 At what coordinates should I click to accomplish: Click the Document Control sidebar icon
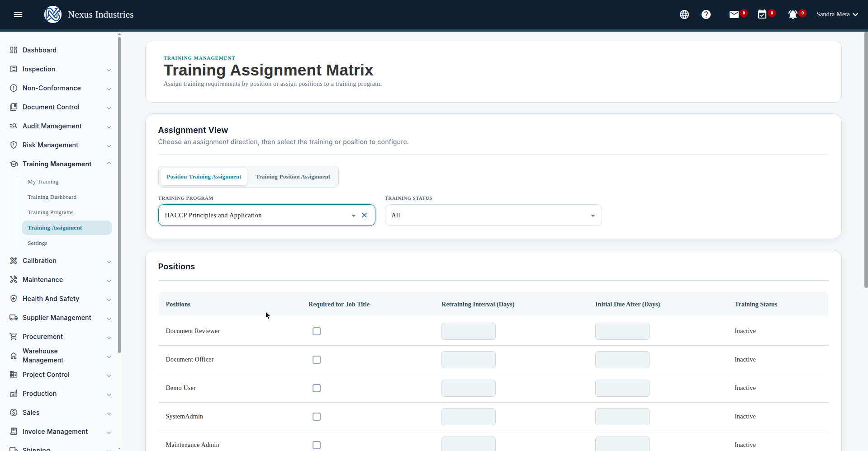(x=14, y=107)
